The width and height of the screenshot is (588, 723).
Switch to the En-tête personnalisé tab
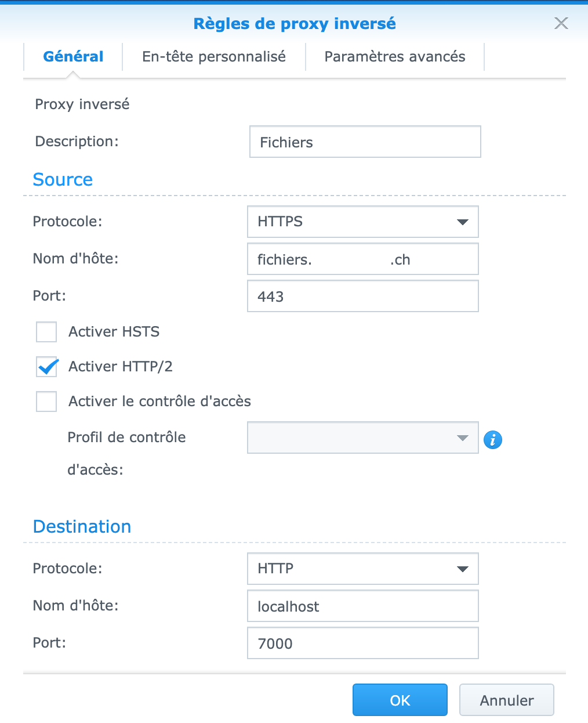214,56
